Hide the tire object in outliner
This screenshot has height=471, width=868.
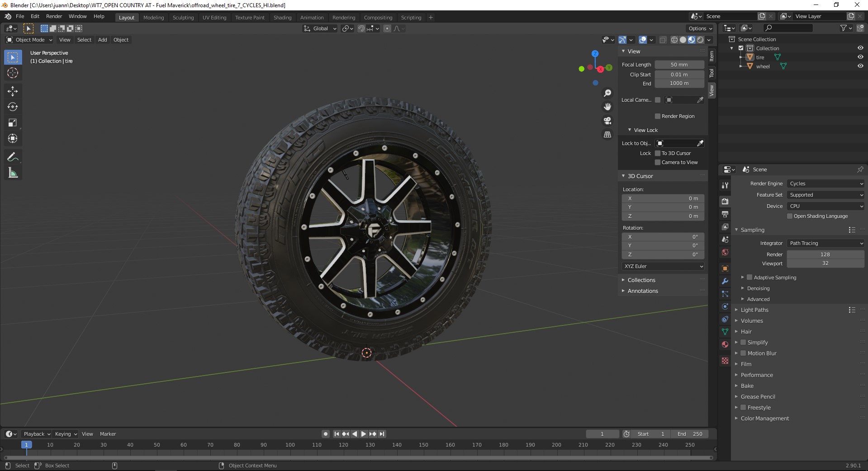tap(860, 57)
